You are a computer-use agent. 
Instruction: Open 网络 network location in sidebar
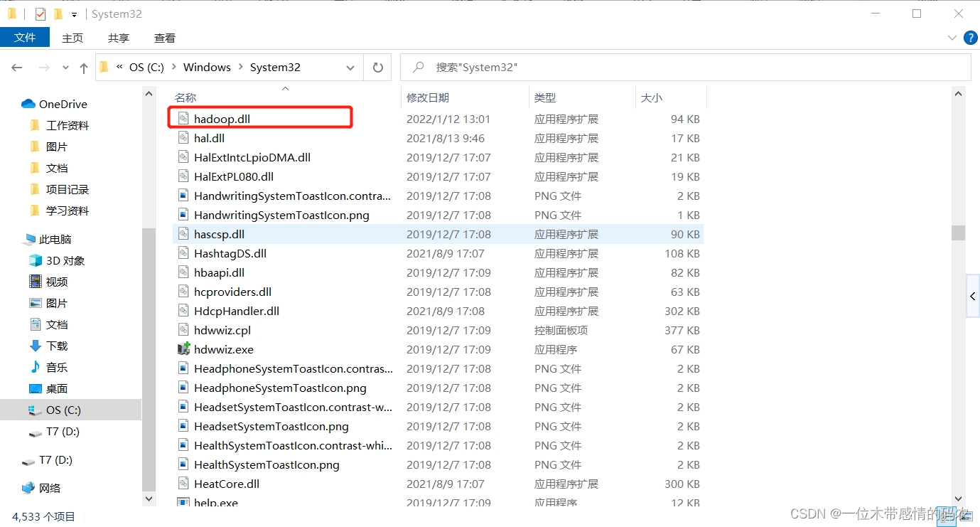49,488
